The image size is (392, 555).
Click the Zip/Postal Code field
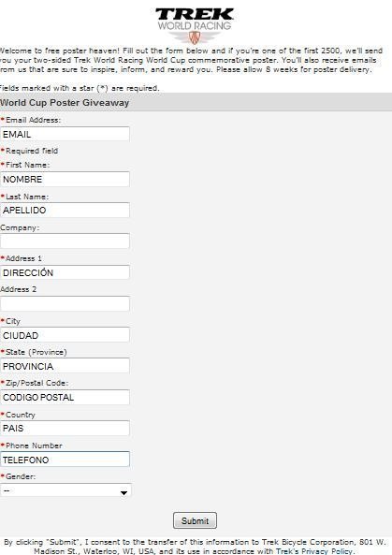tap(65, 397)
